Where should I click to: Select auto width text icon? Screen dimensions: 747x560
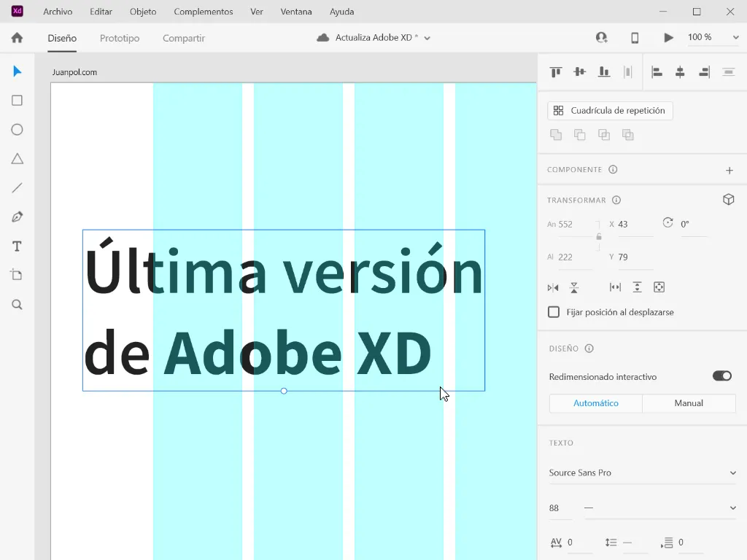coord(615,287)
